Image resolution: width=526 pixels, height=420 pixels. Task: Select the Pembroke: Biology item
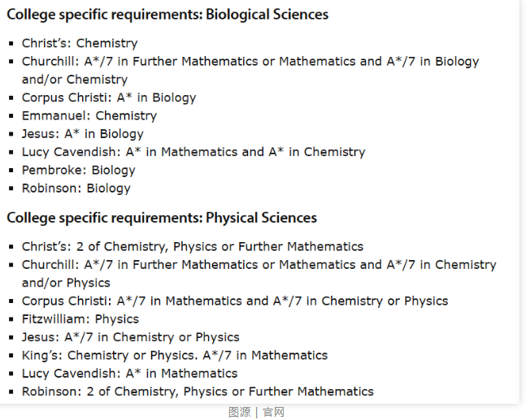[79, 170]
